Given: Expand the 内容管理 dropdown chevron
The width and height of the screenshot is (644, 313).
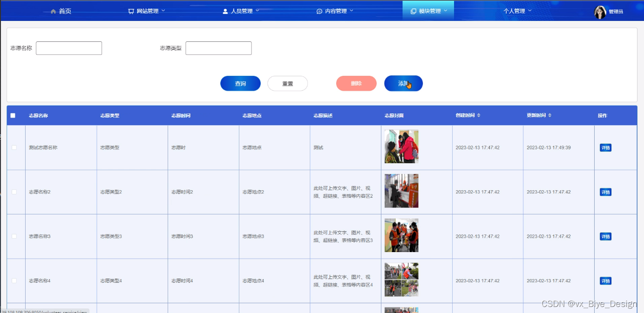Looking at the screenshot, I should click(x=351, y=10).
